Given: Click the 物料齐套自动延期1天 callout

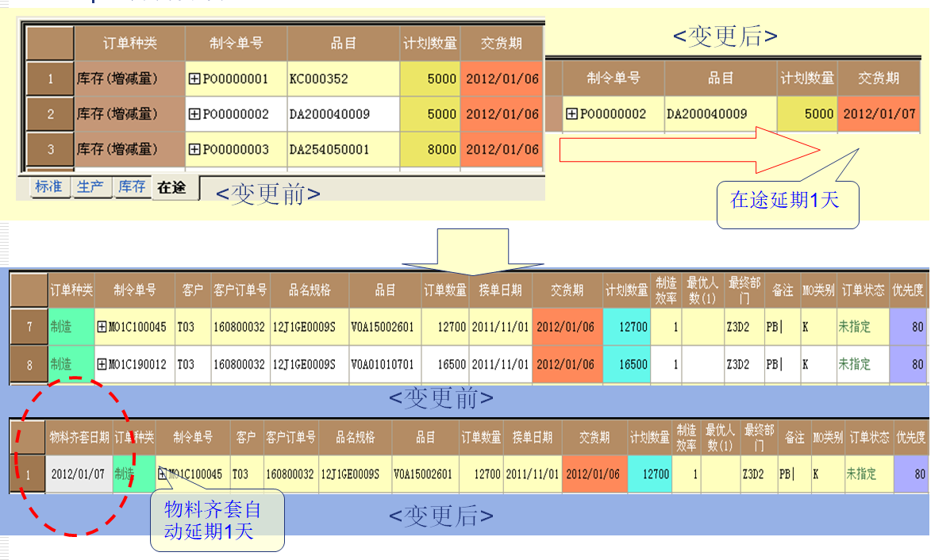Looking at the screenshot, I should (x=217, y=520).
